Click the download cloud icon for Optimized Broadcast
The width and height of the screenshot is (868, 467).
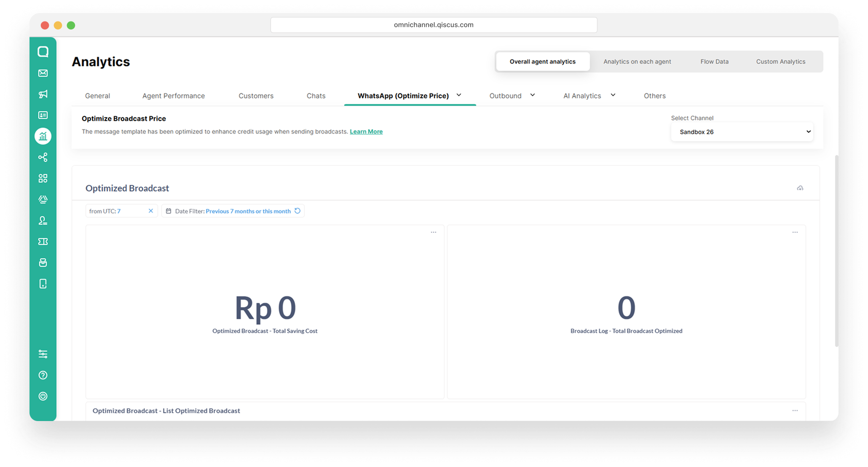[x=800, y=188]
